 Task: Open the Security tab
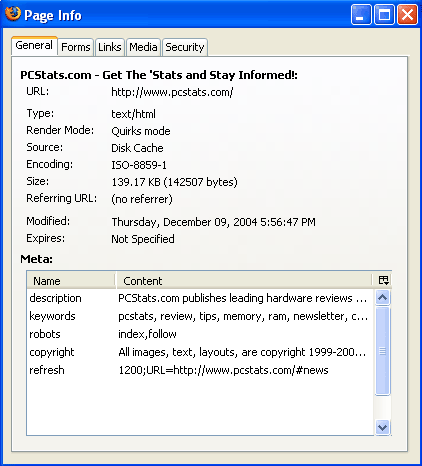[x=185, y=47]
